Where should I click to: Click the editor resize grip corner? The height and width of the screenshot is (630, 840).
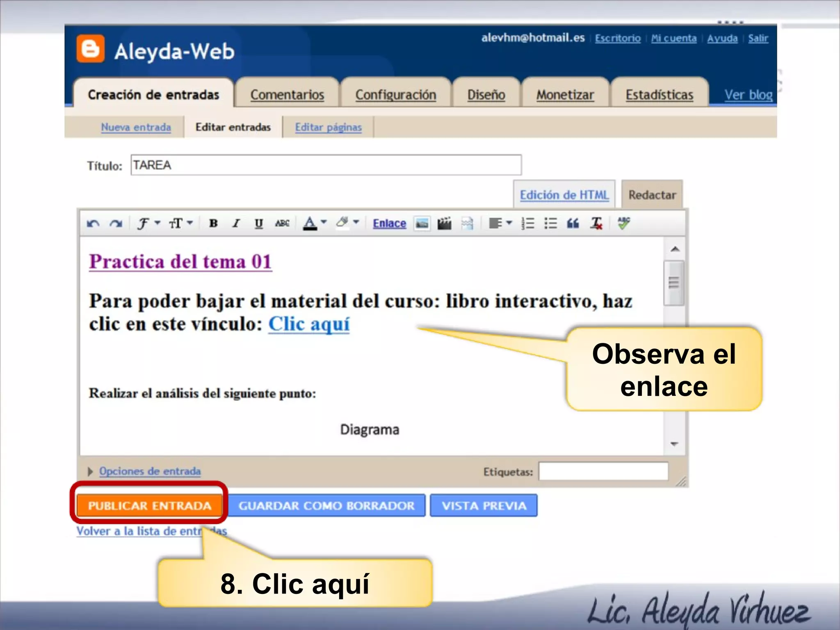point(681,481)
